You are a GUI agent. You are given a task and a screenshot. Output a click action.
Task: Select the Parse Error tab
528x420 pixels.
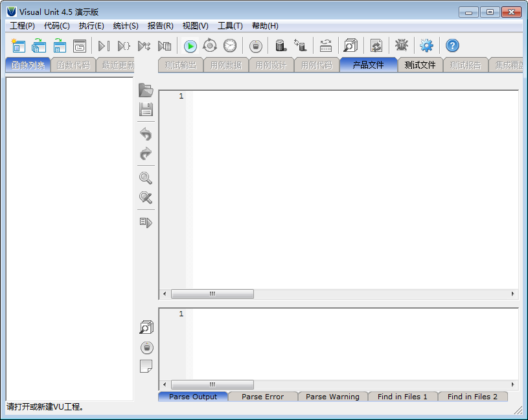coord(262,397)
